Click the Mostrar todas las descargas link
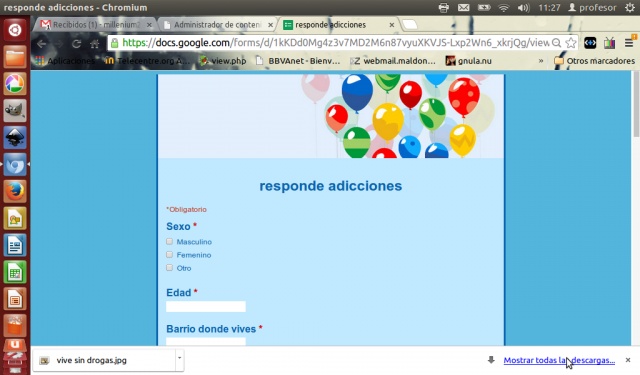The width and height of the screenshot is (640, 375). [559, 360]
